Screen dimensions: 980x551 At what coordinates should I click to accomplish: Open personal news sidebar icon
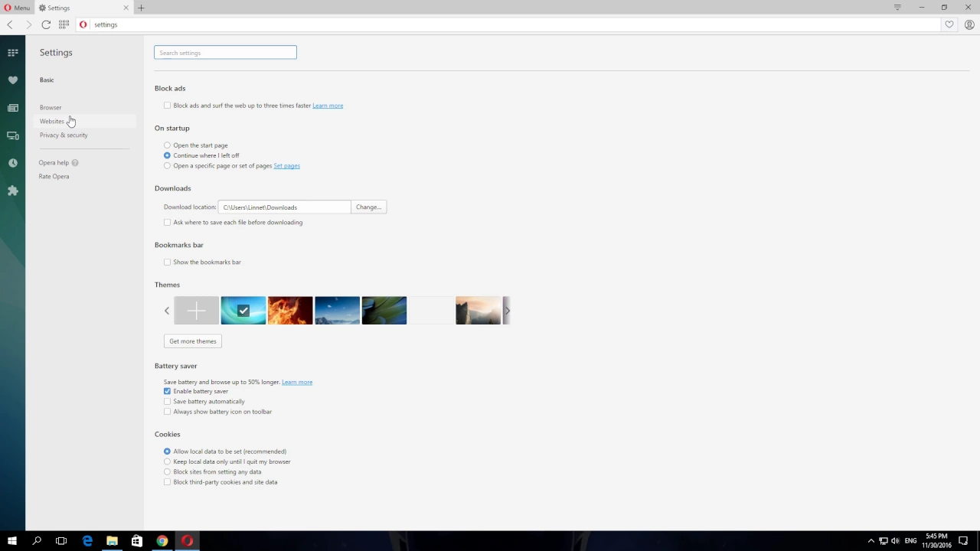click(13, 108)
